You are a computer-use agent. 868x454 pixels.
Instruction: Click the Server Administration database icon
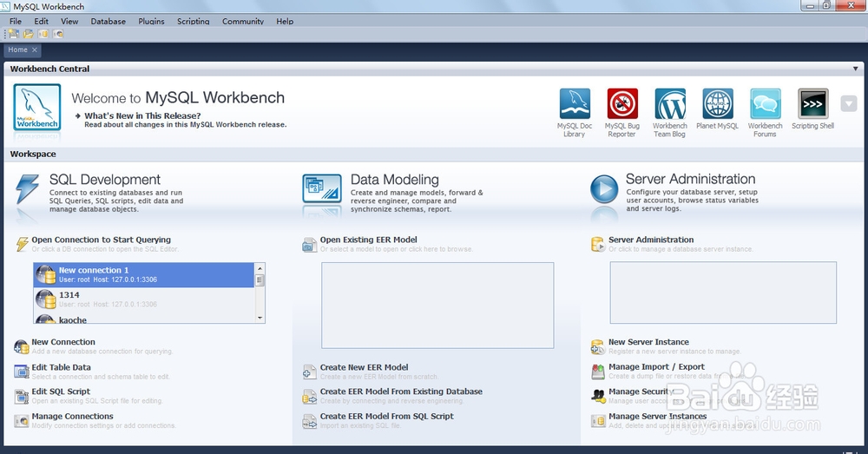pyautogui.click(x=598, y=244)
